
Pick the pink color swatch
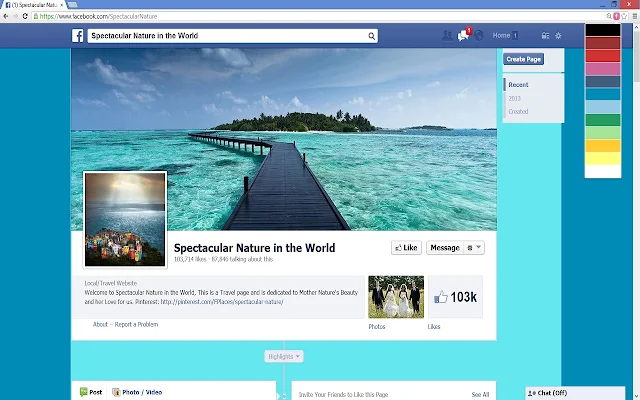coord(603,69)
